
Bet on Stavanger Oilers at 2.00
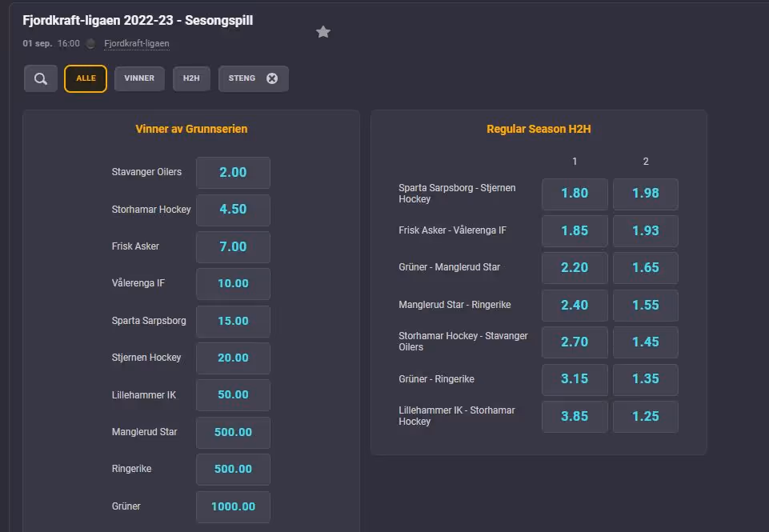click(x=233, y=173)
